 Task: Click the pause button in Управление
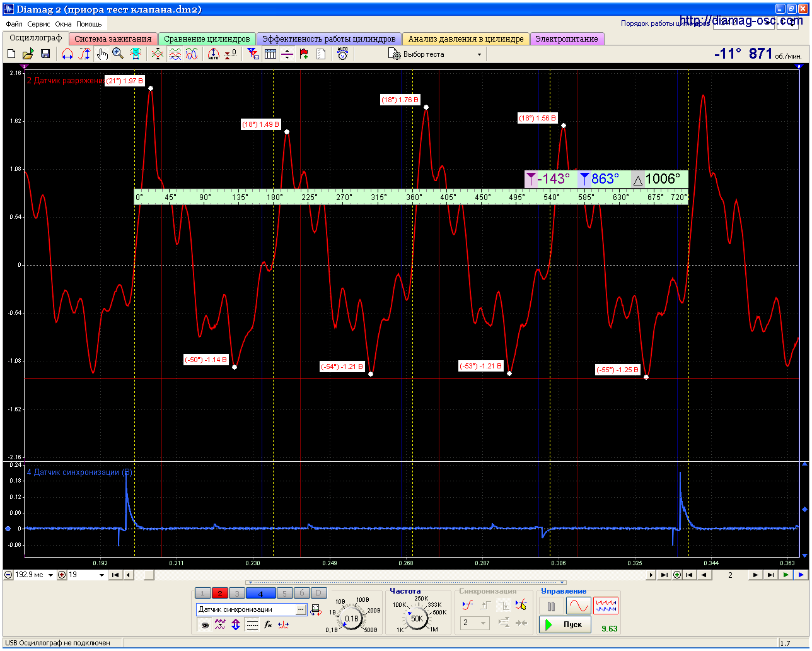(552, 606)
